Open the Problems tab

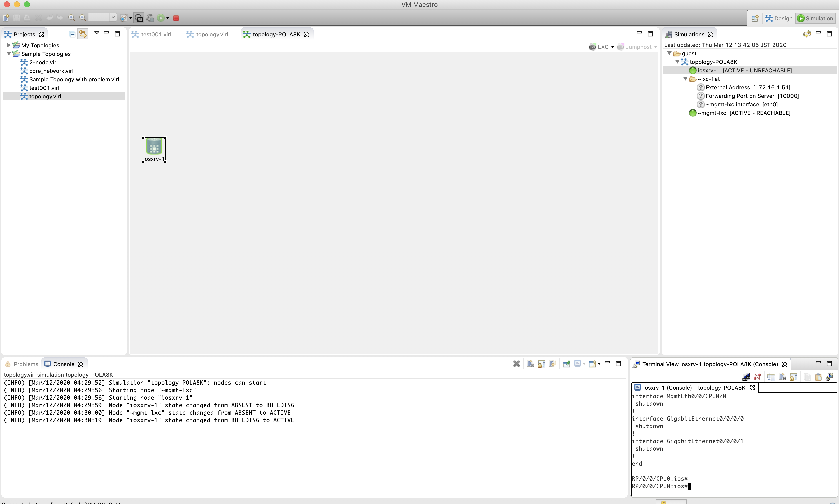click(x=26, y=364)
